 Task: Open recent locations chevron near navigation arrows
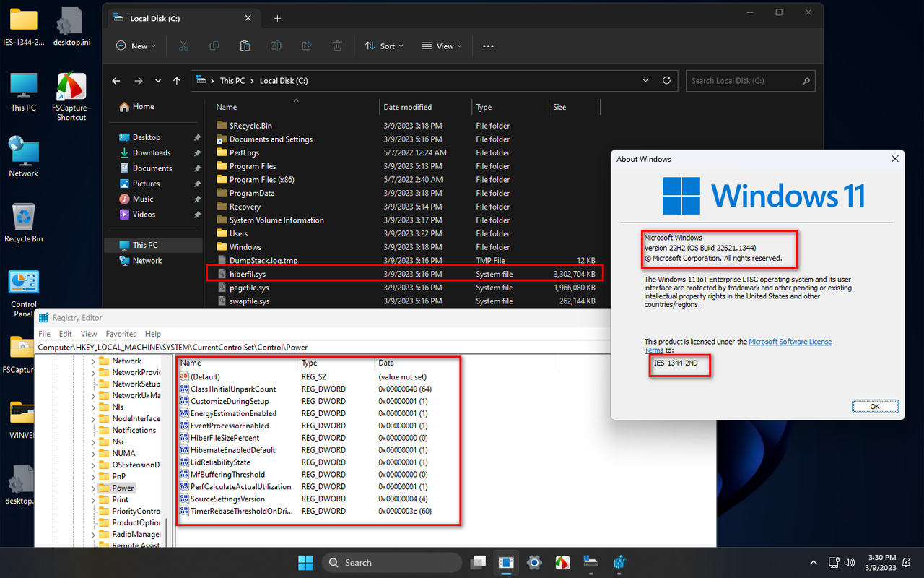tap(158, 81)
